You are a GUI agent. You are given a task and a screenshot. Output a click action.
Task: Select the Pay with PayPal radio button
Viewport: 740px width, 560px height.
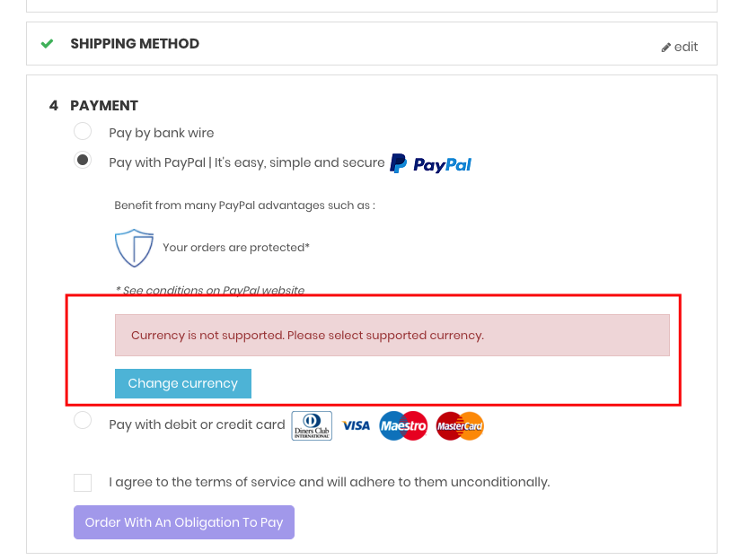point(83,162)
